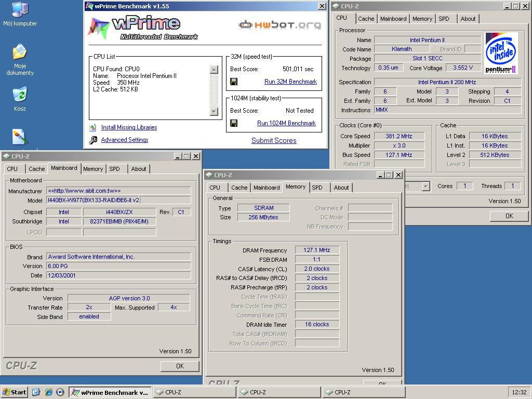Image resolution: width=532 pixels, height=399 pixels.
Task: Close the wPrime Benchmark window
Action: click(x=322, y=6)
